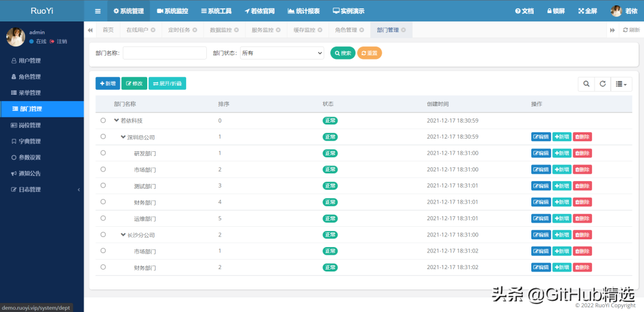Focus the 部门名称 input field

pos(165,53)
